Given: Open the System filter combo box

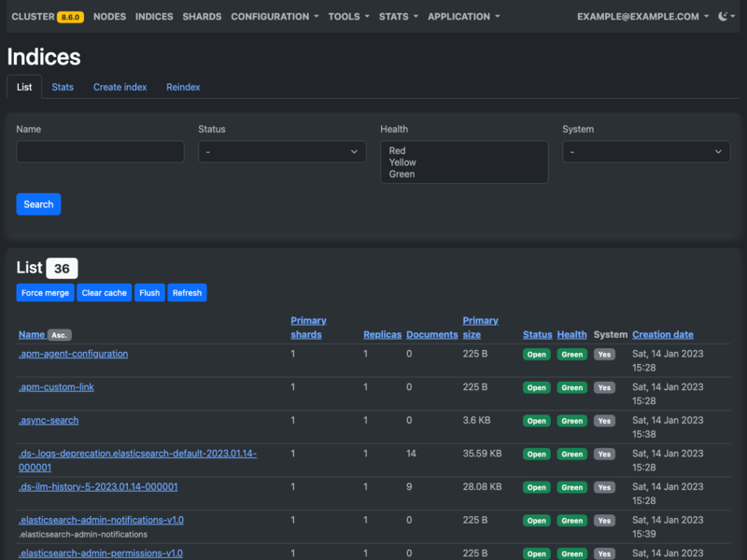Looking at the screenshot, I should [646, 151].
